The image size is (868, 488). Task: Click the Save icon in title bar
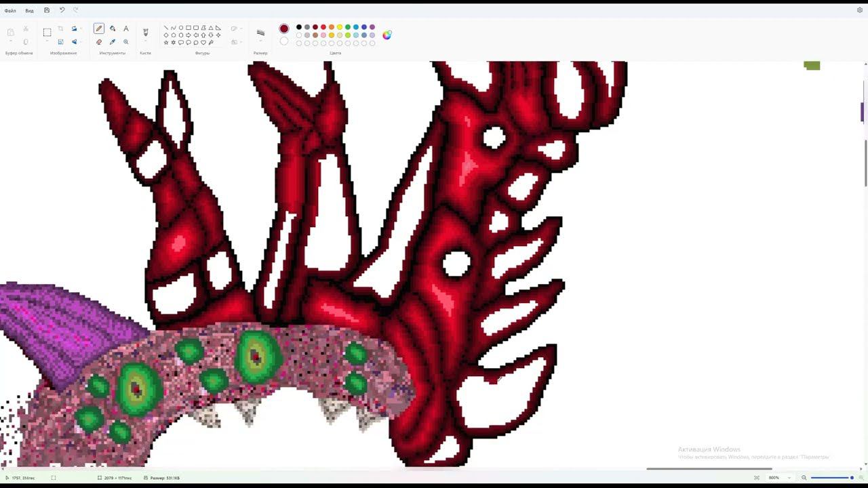coord(47,10)
